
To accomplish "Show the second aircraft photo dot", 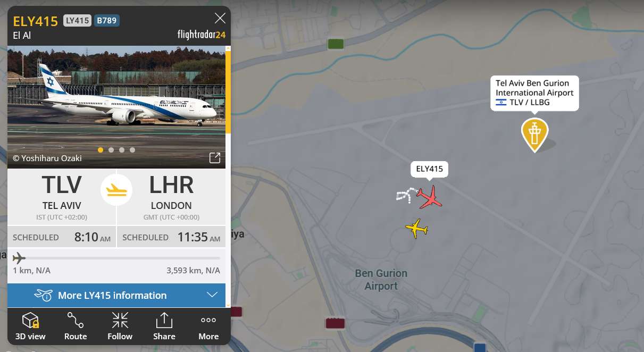I will coord(111,150).
